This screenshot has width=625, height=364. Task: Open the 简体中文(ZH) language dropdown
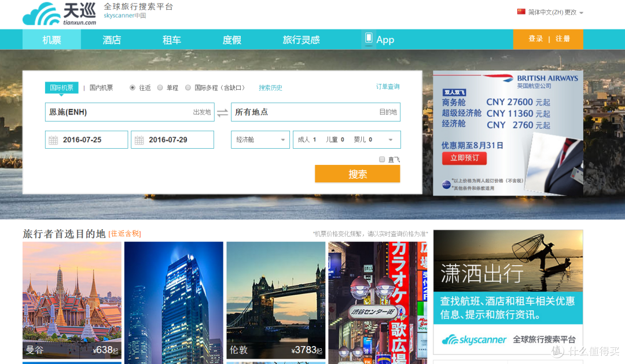coord(556,12)
